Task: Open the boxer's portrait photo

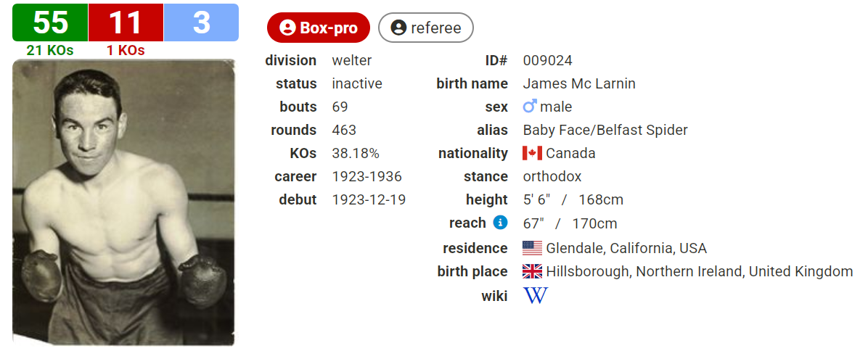Action: [123, 202]
